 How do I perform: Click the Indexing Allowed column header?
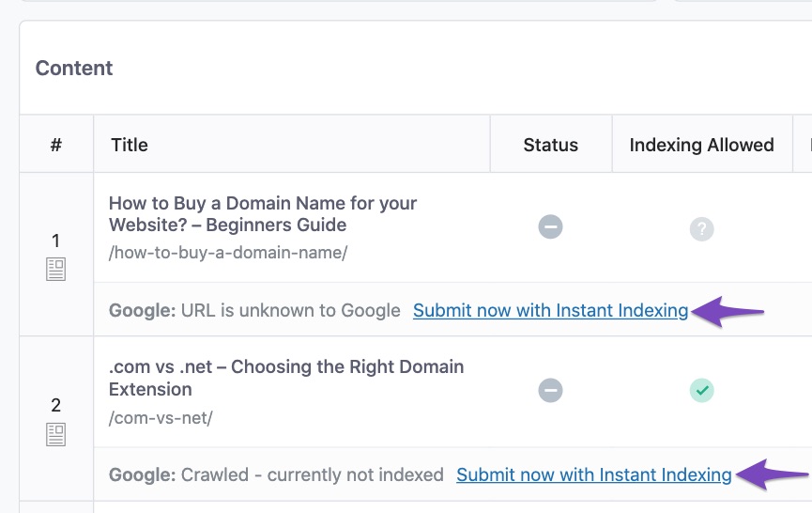(701, 145)
